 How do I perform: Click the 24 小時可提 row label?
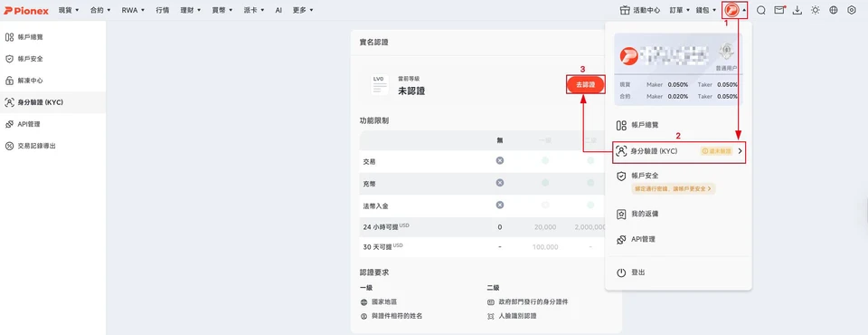(386, 227)
